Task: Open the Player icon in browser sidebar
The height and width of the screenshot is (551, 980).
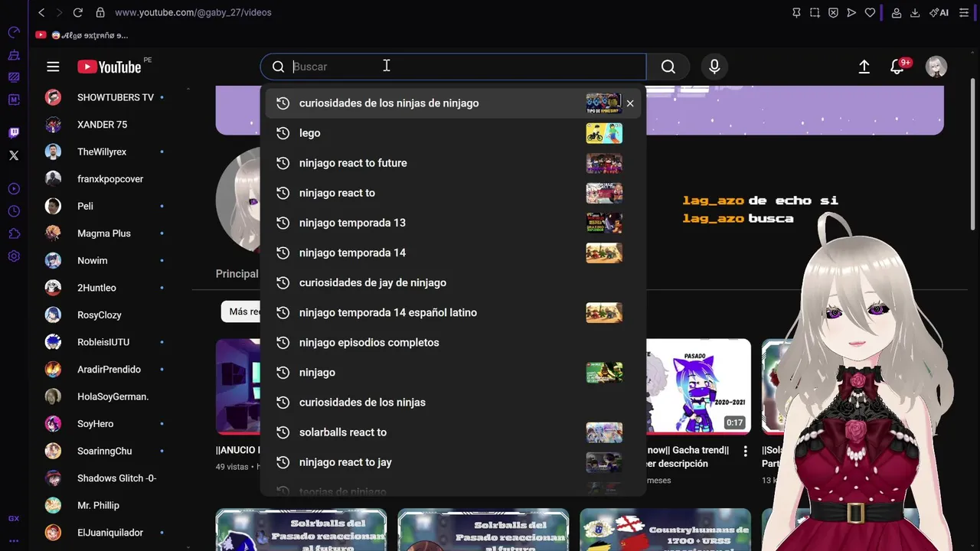Action: click(x=14, y=188)
